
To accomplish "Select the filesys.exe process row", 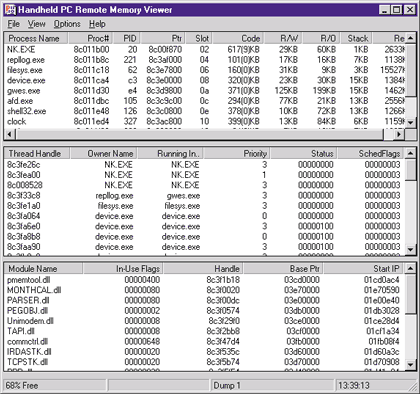I will point(205,70).
